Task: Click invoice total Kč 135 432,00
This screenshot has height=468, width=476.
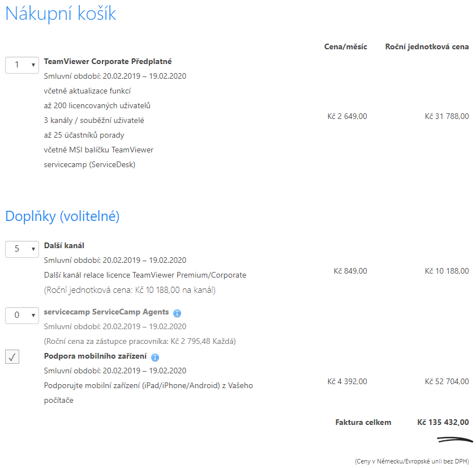Action: point(443,423)
